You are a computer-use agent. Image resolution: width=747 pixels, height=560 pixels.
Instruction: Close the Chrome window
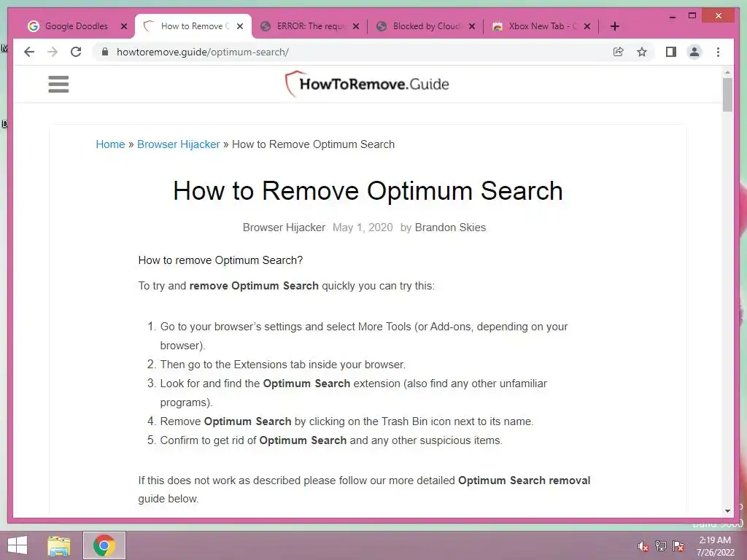click(x=719, y=16)
